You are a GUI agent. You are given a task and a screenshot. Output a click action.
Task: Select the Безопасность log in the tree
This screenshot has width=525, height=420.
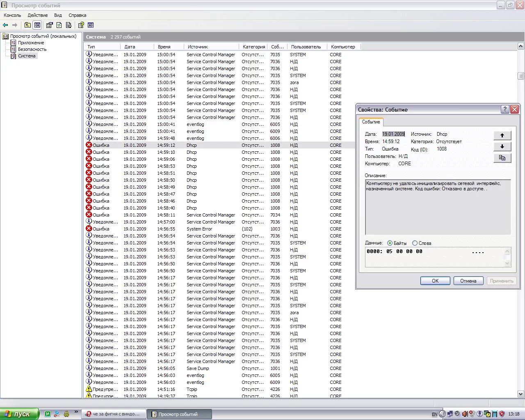[32, 49]
